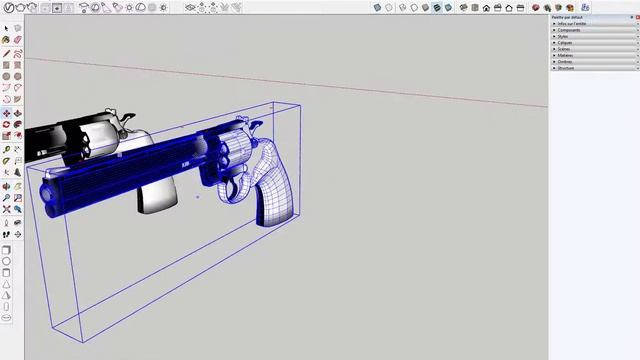Expand the Styles panel
The height and width of the screenshot is (360, 640).
[x=596, y=36]
